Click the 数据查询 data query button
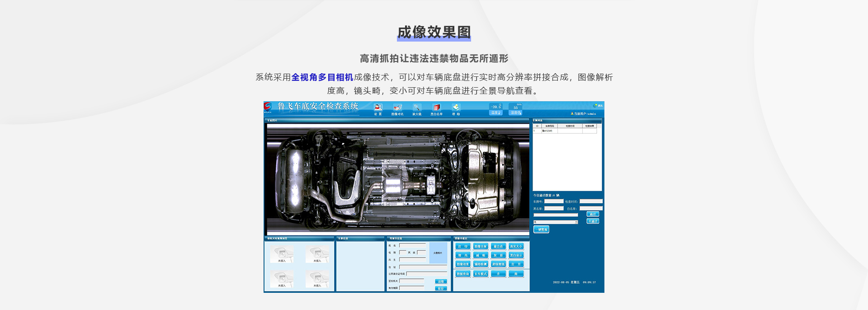Image resolution: width=868 pixels, height=310 pixels. click(463, 274)
